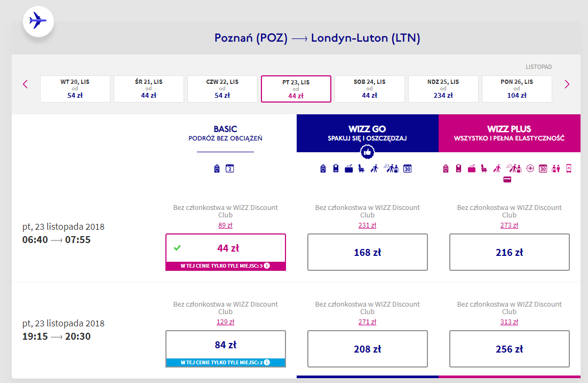Click the WIZZ GO thumbs-up recommended badge
588x383 pixels.
click(x=367, y=152)
